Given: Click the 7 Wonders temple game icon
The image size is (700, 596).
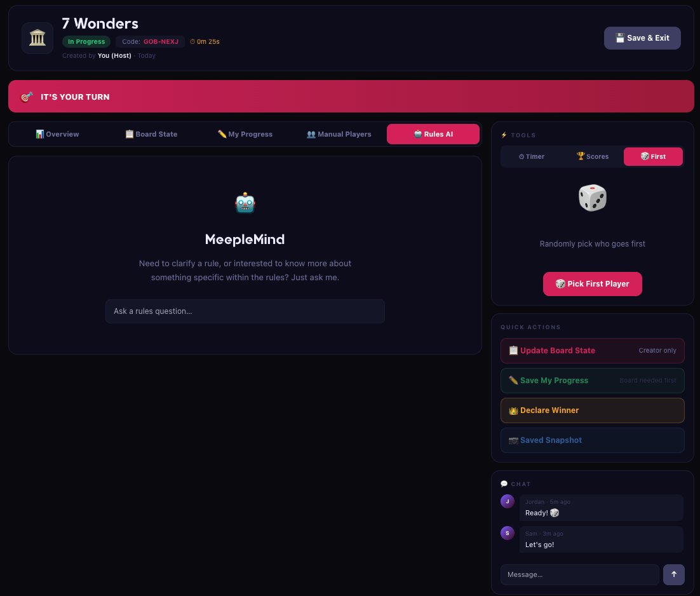Looking at the screenshot, I should point(37,38).
